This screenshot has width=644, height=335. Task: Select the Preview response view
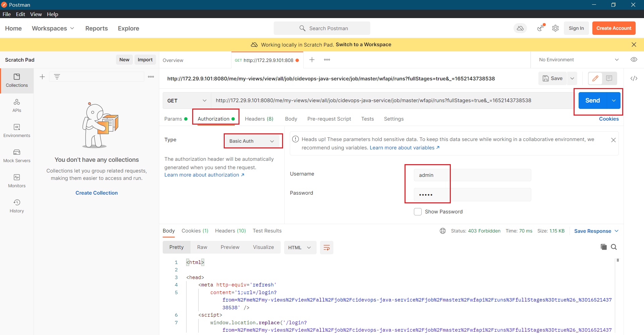click(230, 247)
